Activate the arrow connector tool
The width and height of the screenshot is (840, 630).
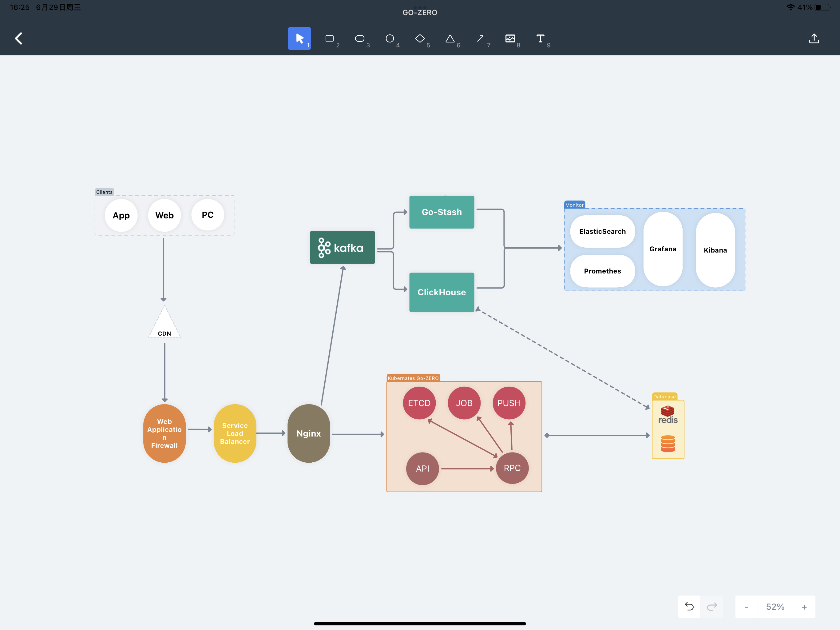480,38
